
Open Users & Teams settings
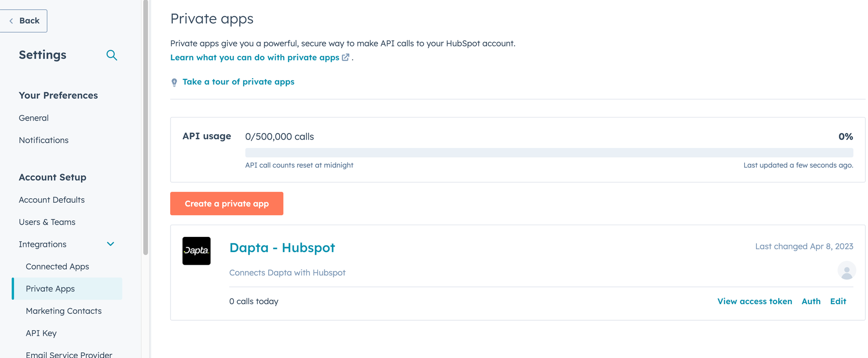(47, 222)
